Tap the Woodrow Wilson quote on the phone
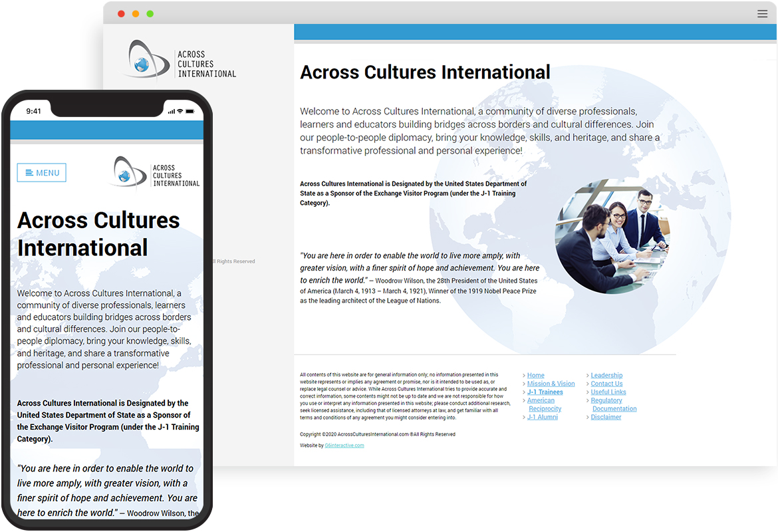The height and width of the screenshot is (532, 778). [108, 490]
